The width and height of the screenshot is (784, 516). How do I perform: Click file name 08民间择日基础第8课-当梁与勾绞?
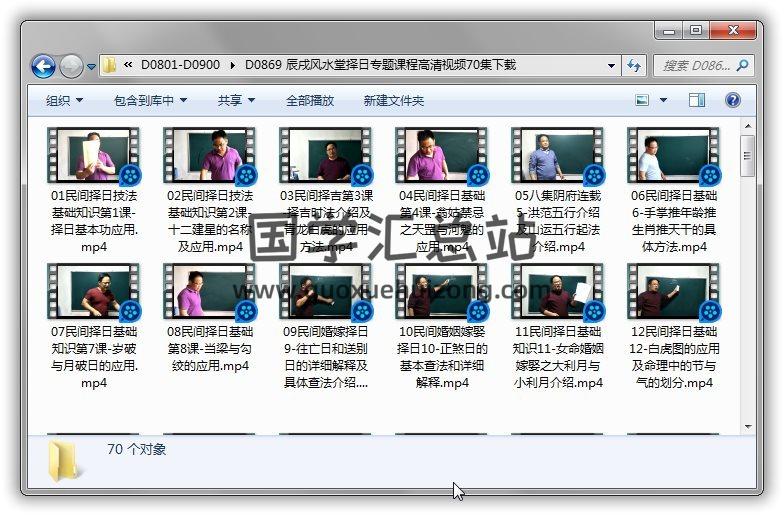210,348
